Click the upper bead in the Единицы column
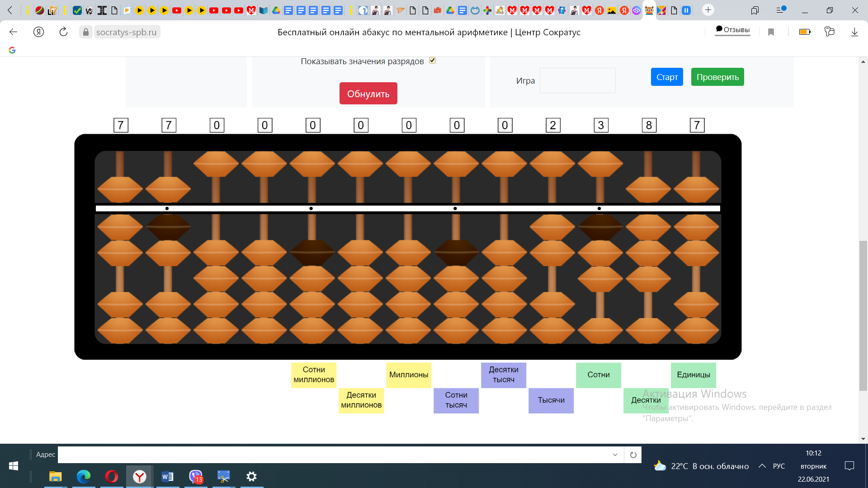868x488 pixels. point(696,189)
